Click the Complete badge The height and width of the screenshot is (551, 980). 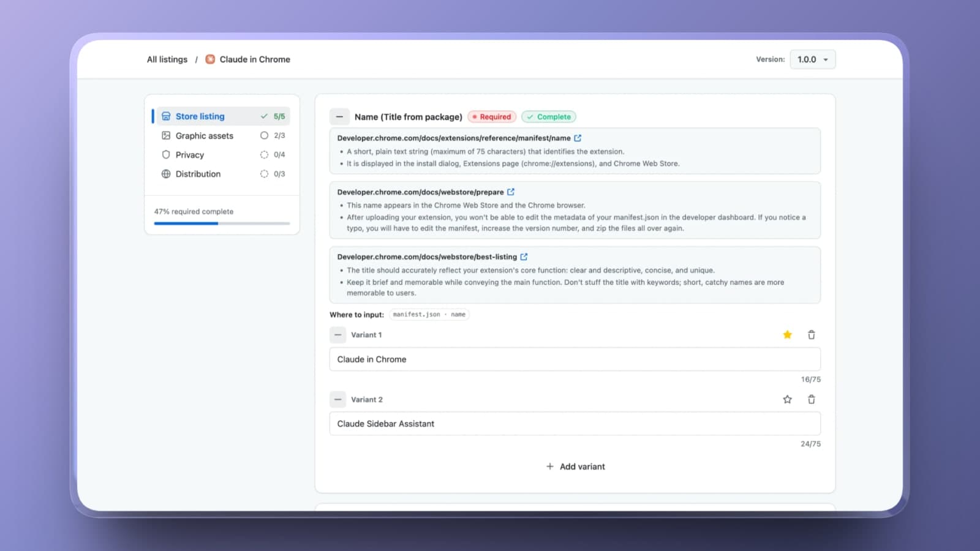click(549, 117)
